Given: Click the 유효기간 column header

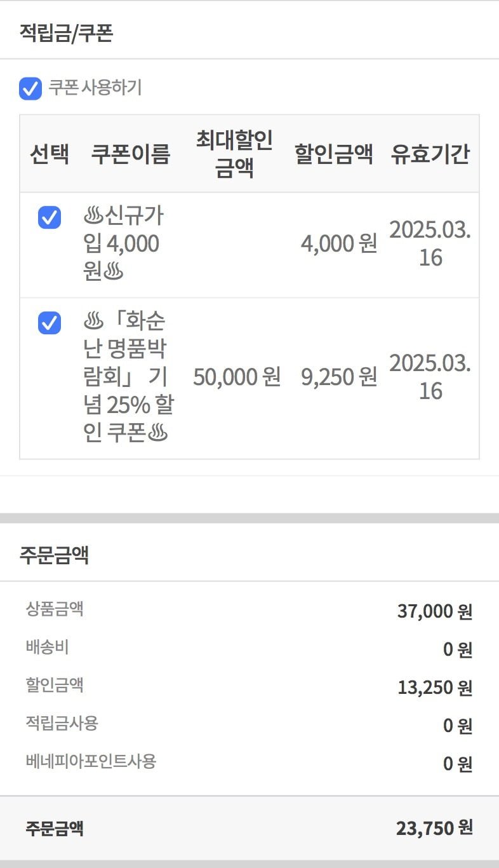Looking at the screenshot, I should point(430,154).
